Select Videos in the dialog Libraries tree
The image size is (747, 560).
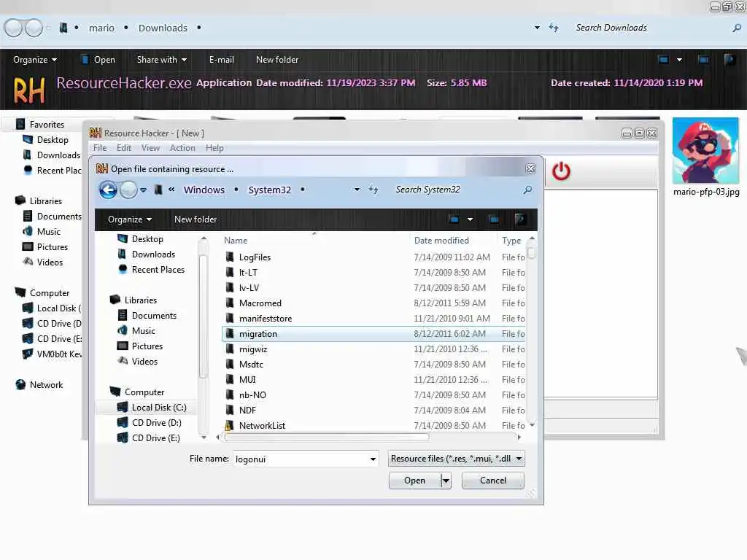click(x=144, y=362)
